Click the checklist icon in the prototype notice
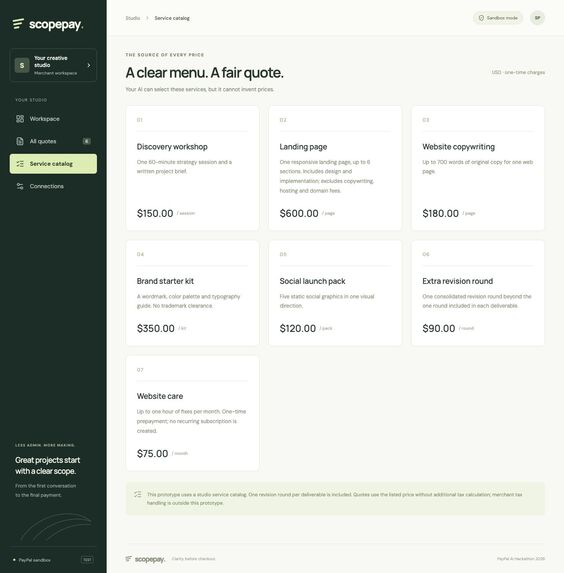 pyautogui.click(x=137, y=494)
